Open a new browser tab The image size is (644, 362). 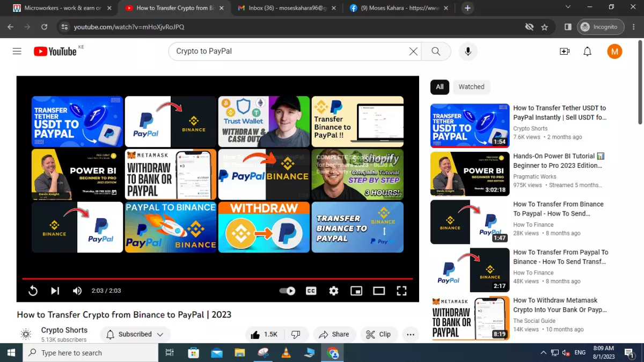coord(467,8)
